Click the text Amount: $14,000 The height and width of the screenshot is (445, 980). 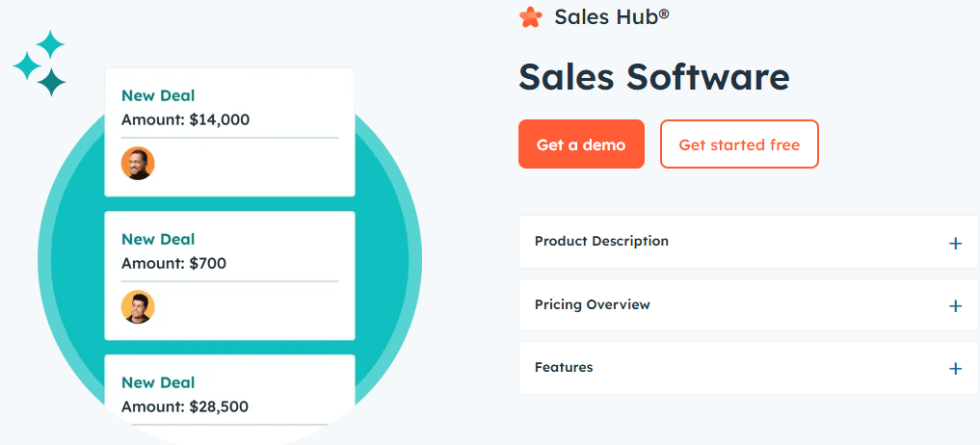click(185, 119)
